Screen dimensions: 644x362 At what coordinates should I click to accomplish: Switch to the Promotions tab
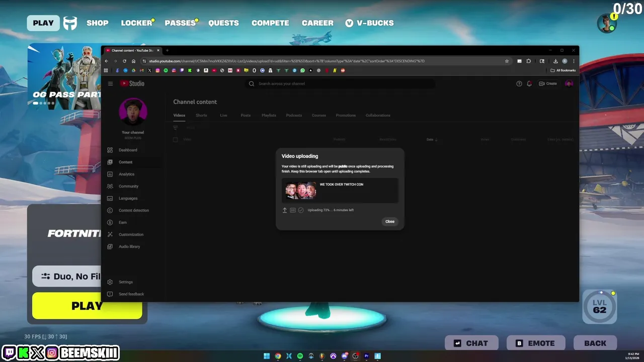[x=346, y=115]
